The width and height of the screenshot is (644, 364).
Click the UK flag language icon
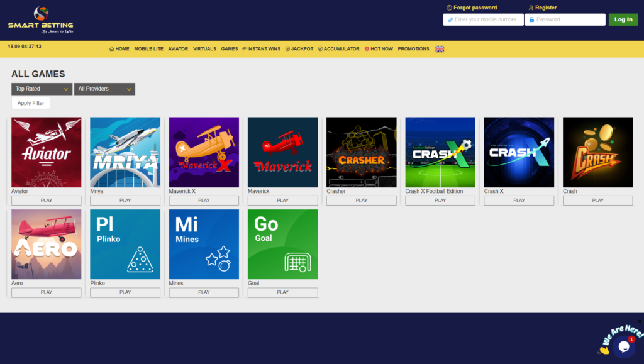(x=440, y=48)
